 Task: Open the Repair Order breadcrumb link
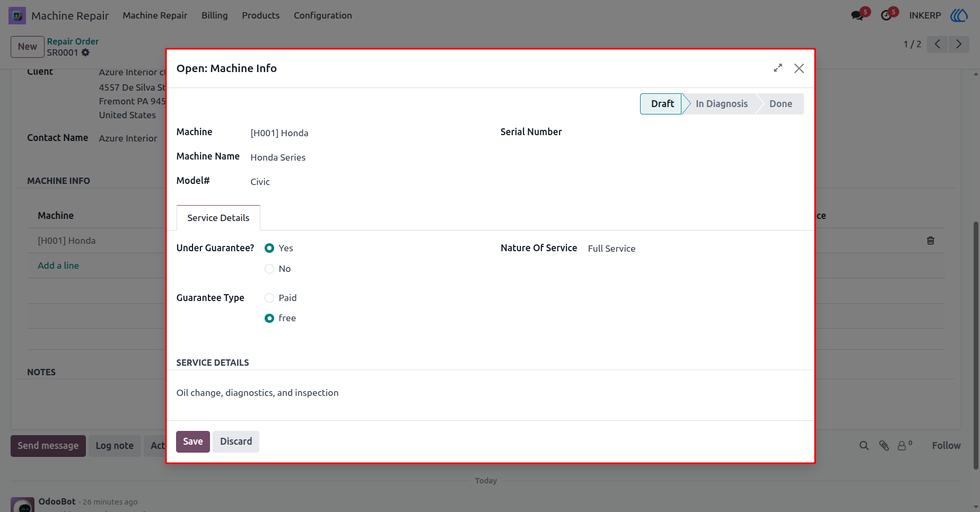tap(73, 41)
